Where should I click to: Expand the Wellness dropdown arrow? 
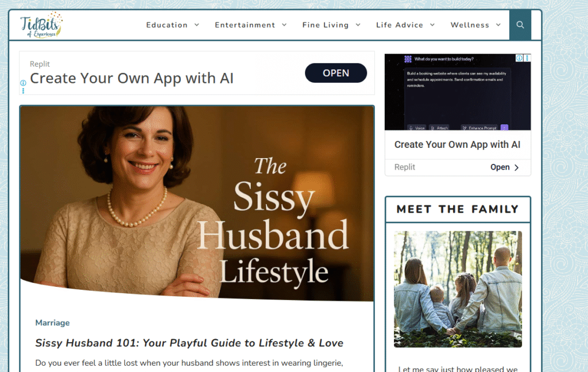(498, 25)
